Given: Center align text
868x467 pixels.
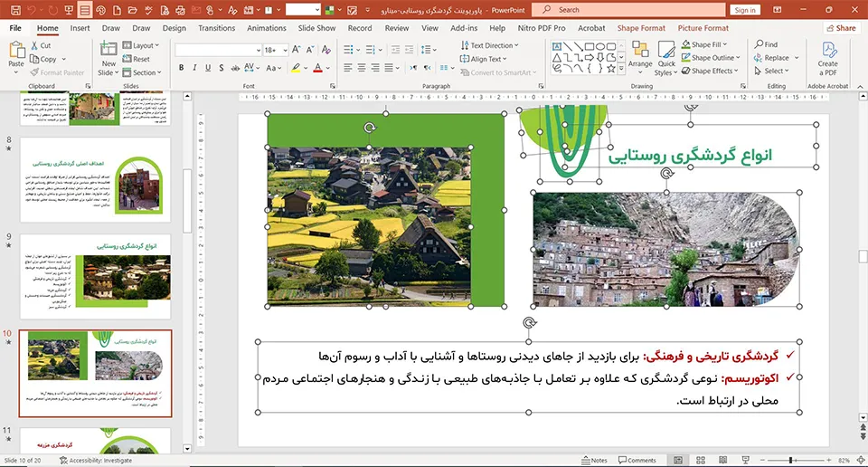Looking at the screenshot, I should click(x=362, y=68).
